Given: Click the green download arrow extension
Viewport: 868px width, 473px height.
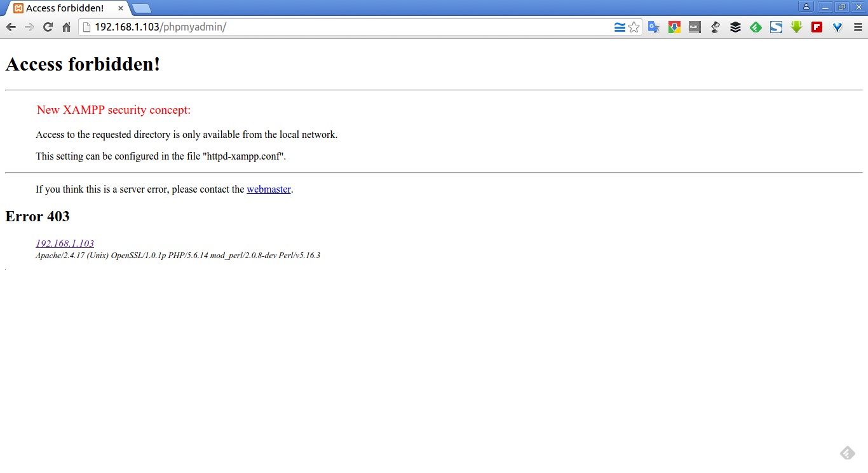Looking at the screenshot, I should point(796,27).
